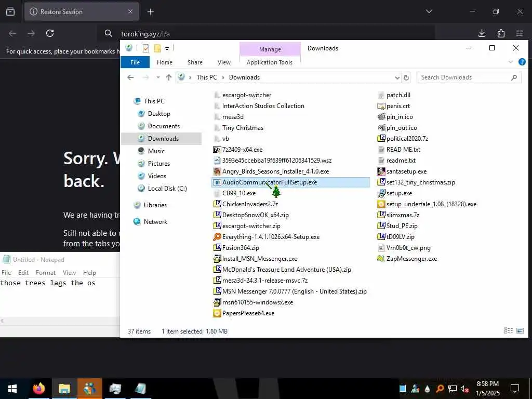Open Local Disk (C:) in navigation pane

167,188
